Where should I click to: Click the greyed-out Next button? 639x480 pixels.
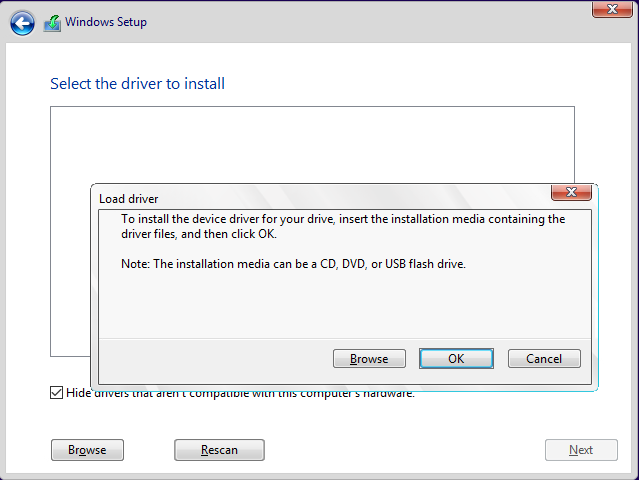581,450
